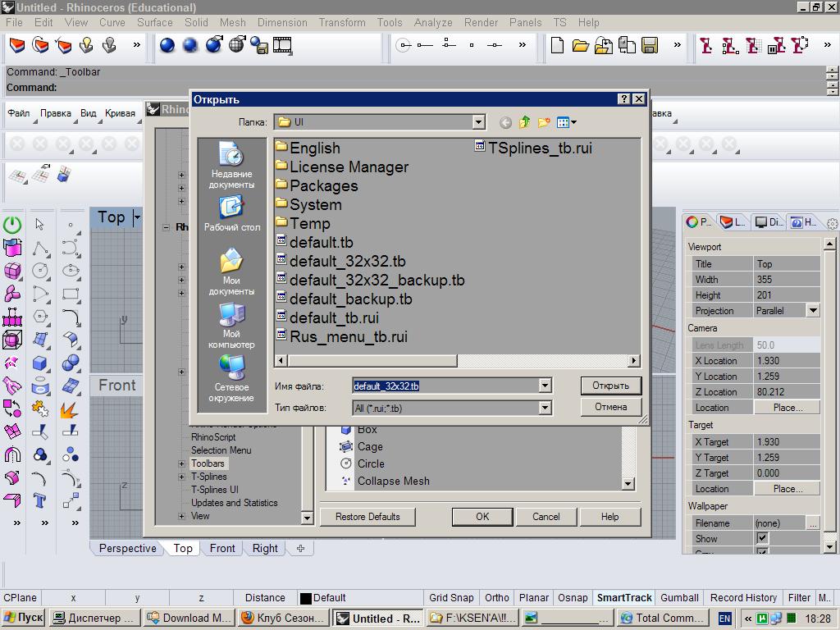
Task: Switch to the Front viewport tab
Action: coord(222,549)
